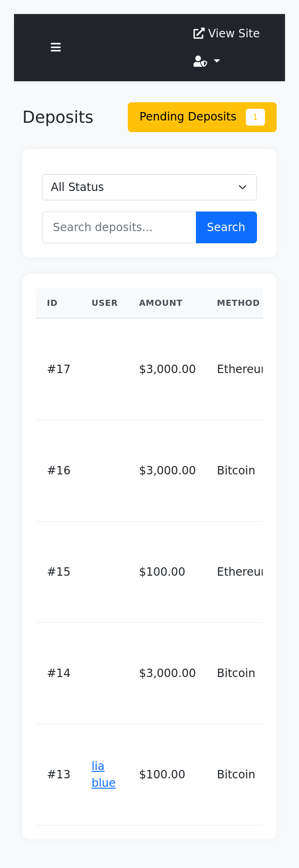Open the hamburger sidebar menu
The width and height of the screenshot is (299, 868).
tap(56, 47)
